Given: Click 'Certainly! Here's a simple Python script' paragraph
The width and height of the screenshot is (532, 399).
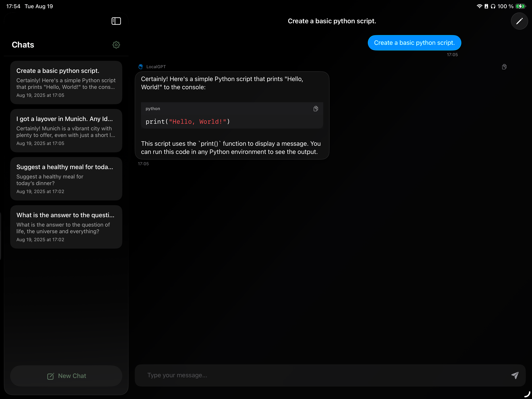Looking at the screenshot, I should pos(222,83).
